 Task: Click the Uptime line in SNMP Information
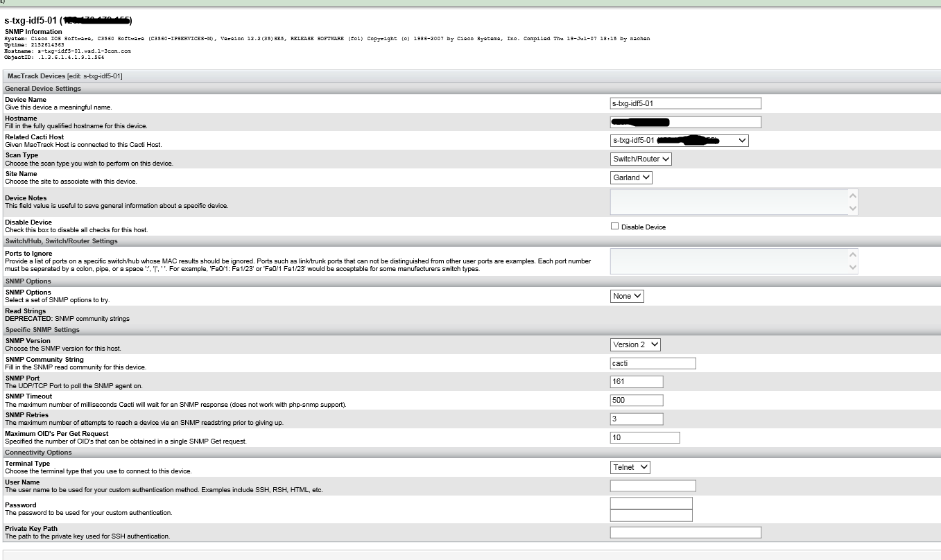coord(33,45)
